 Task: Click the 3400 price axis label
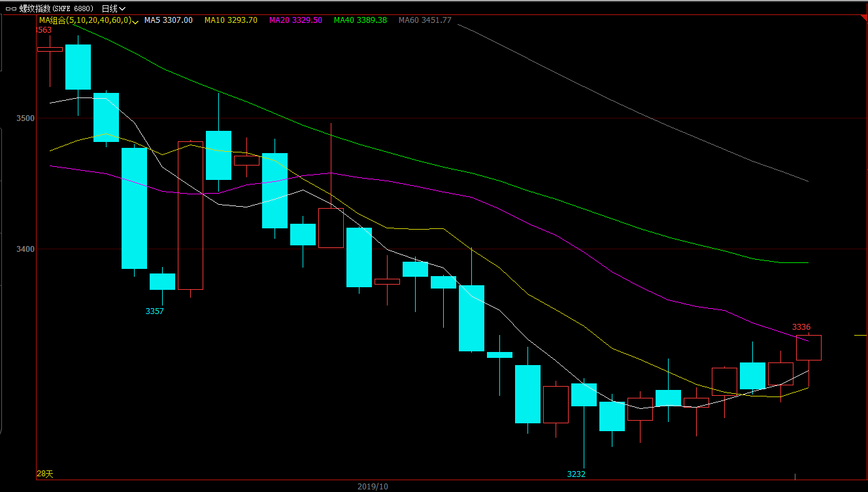coord(25,249)
